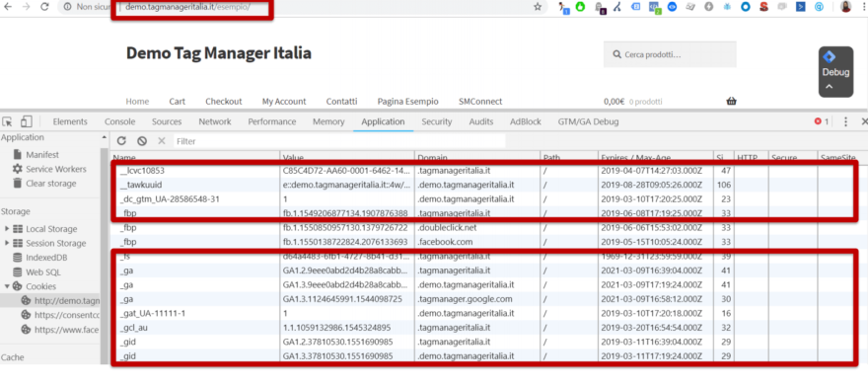The image size is (868, 387).
Task: Open the My Account navigation link
Action: (x=284, y=102)
